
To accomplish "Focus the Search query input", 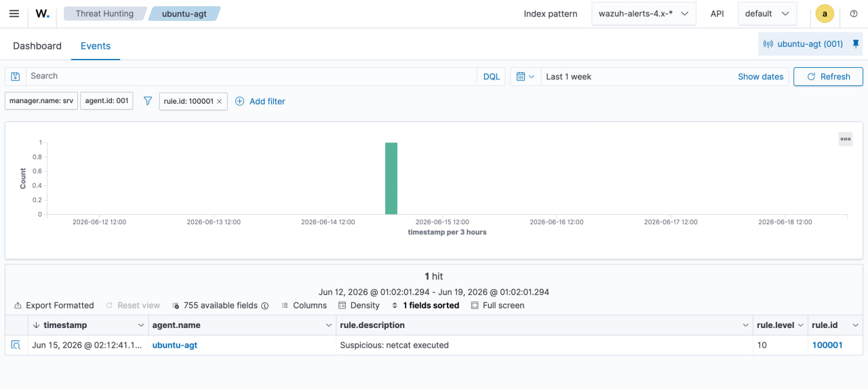I will coord(252,76).
